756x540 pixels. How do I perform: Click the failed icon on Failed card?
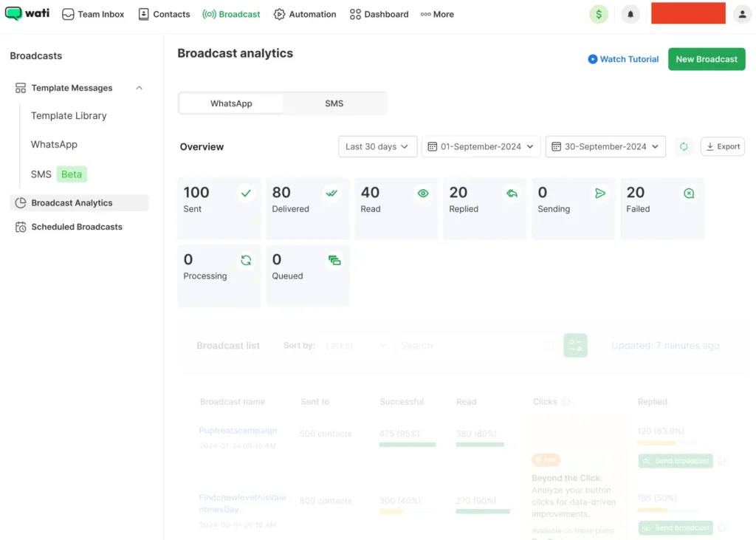tap(689, 194)
